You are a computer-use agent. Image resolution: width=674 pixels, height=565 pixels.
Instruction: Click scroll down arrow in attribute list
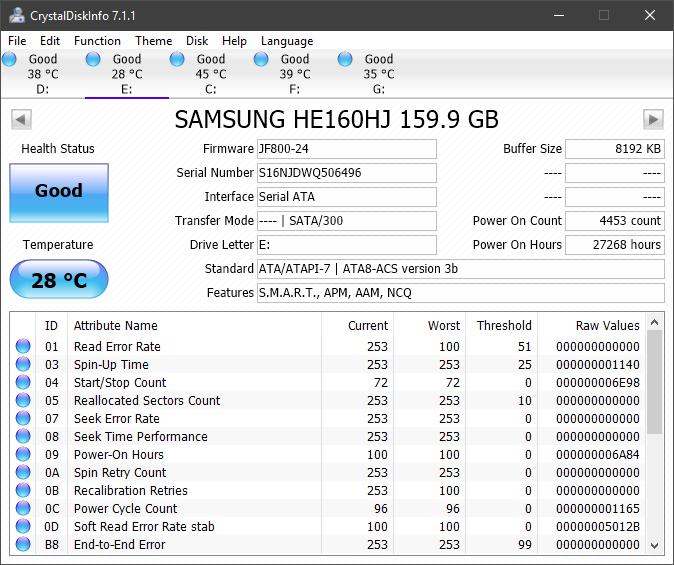tap(655, 546)
